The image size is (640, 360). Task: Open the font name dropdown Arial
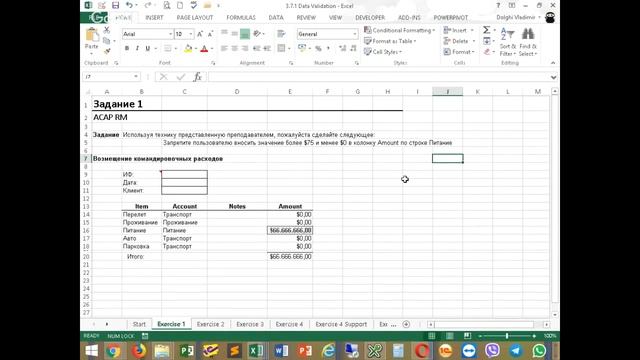tap(170, 34)
